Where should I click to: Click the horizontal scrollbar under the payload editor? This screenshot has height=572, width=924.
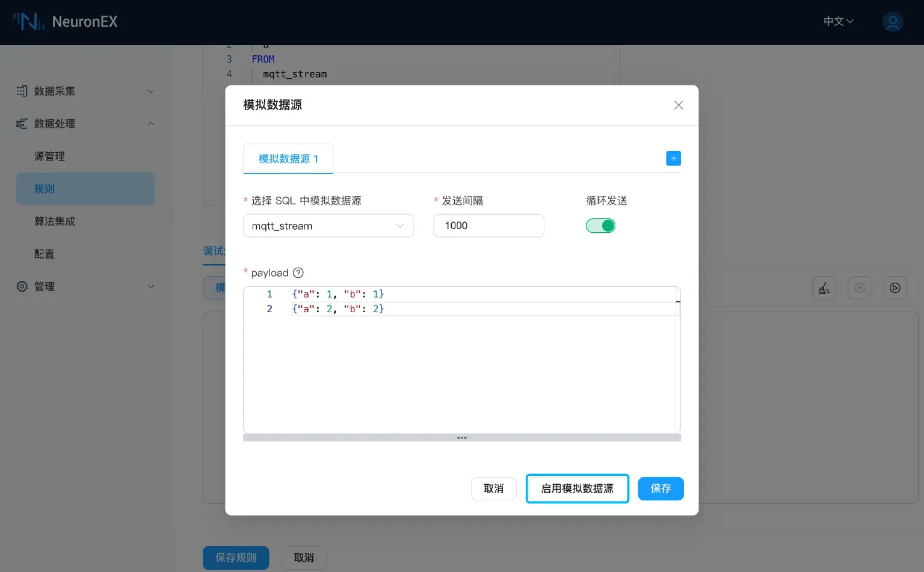click(461, 437)
